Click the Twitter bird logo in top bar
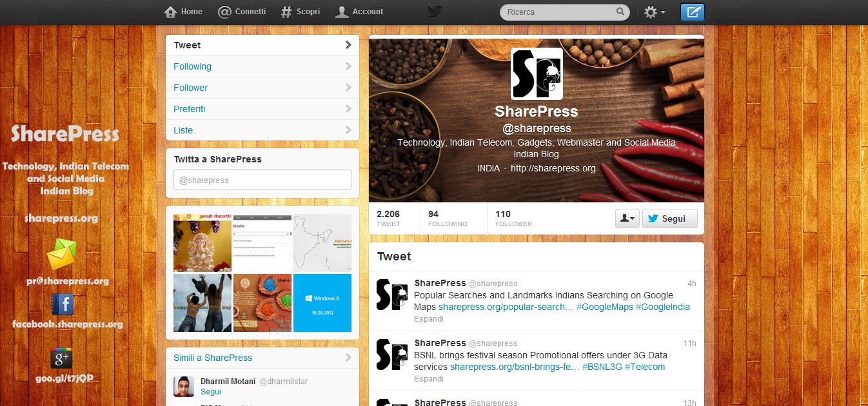Viewport: 868px width, 406px height. coord(435,12)
